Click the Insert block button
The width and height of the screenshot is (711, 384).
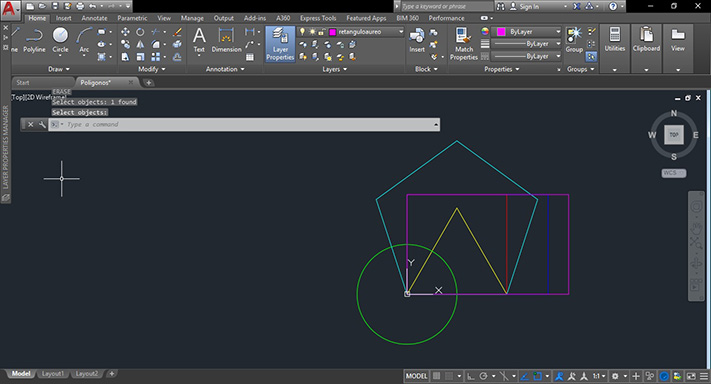[x=417, y=40]
